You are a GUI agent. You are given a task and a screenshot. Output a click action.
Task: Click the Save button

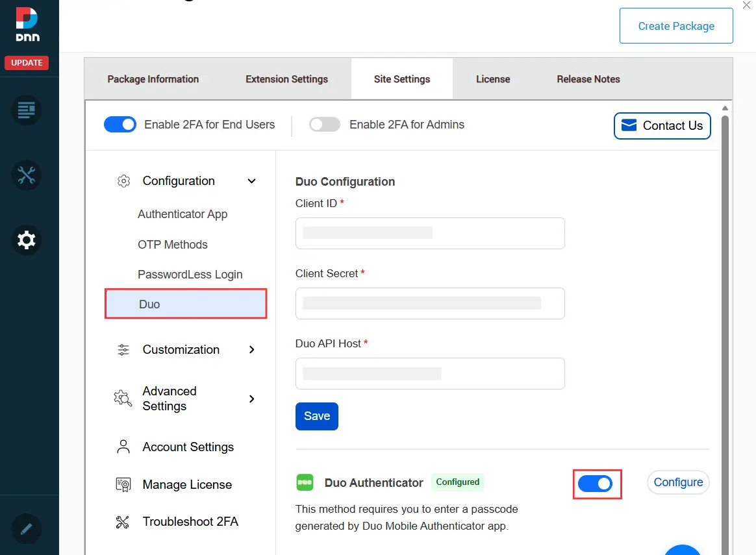click(x=317, y=416)
